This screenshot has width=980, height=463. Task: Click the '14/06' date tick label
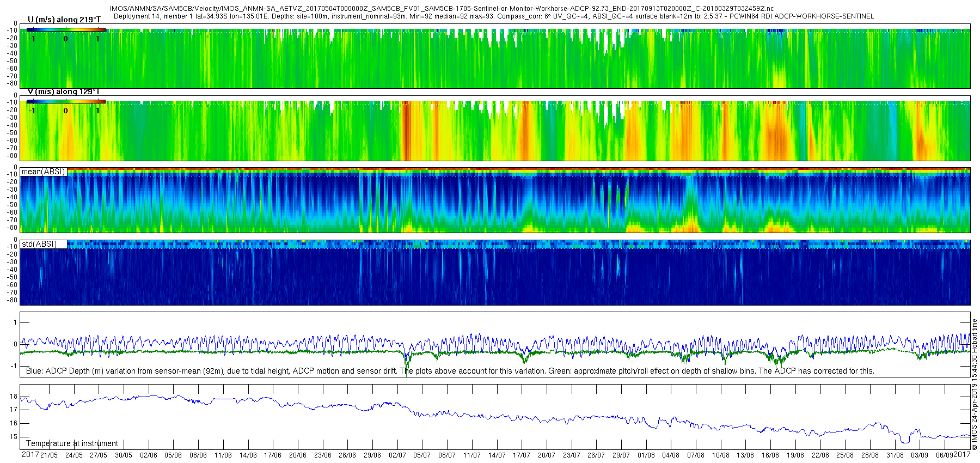[x=248, y=455]
